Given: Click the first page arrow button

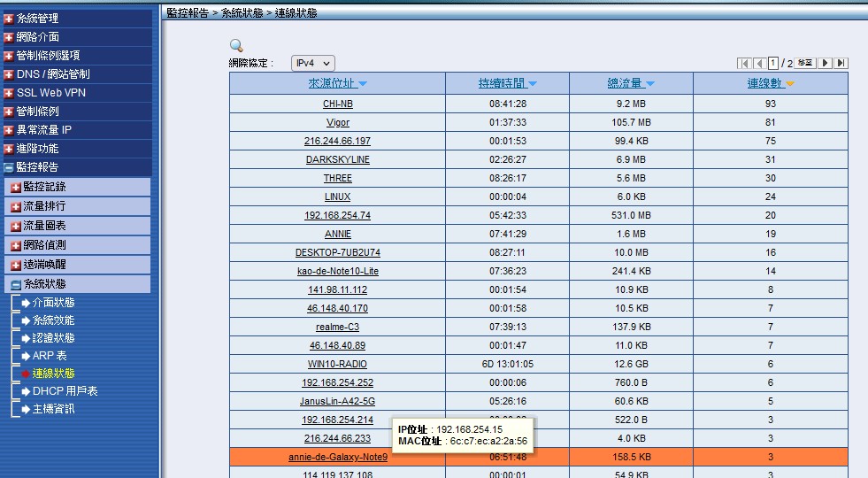Looking at the screenshot, I should click(744, 63).
